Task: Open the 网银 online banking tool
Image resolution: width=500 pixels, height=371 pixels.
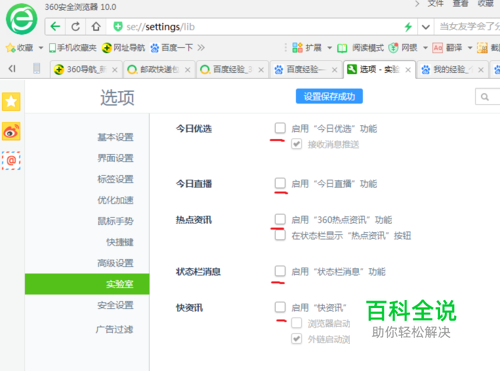Action: 403,48
